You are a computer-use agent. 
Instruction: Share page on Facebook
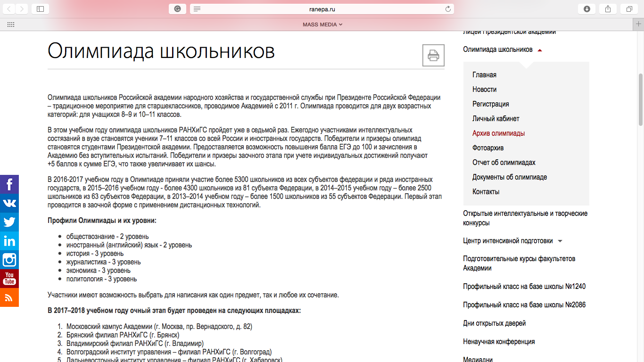9,184
